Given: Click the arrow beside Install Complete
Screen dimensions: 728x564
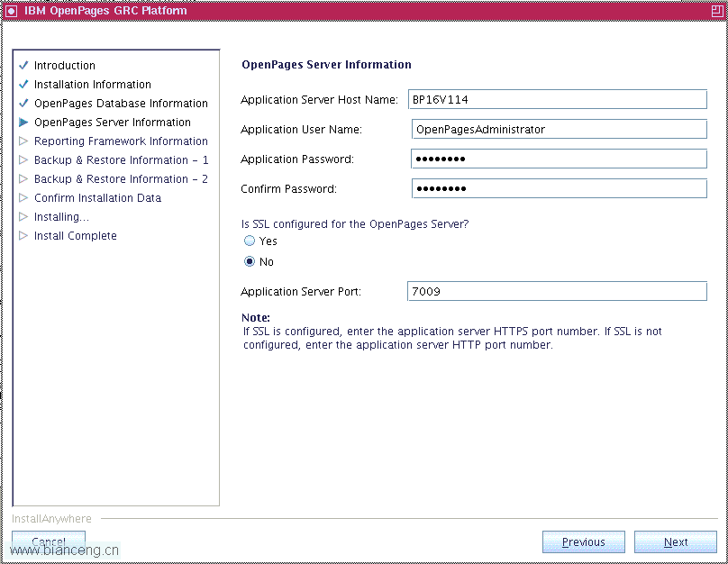Looking at the screenshot, I should coord(23,236).
